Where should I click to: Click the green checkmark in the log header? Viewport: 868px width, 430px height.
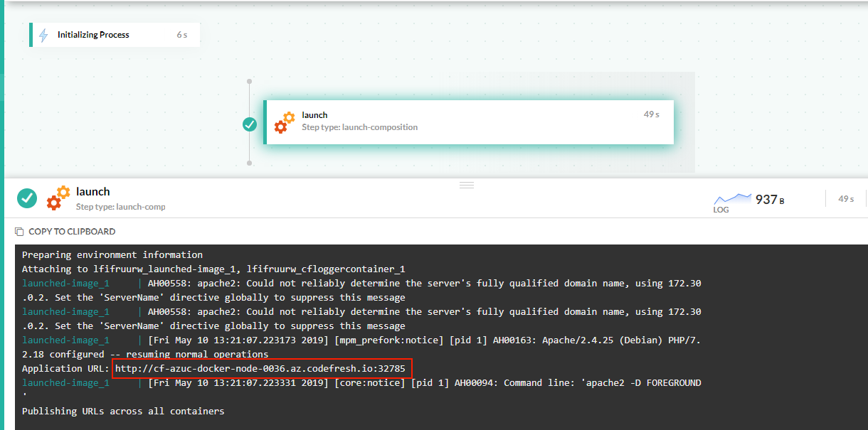27,198
